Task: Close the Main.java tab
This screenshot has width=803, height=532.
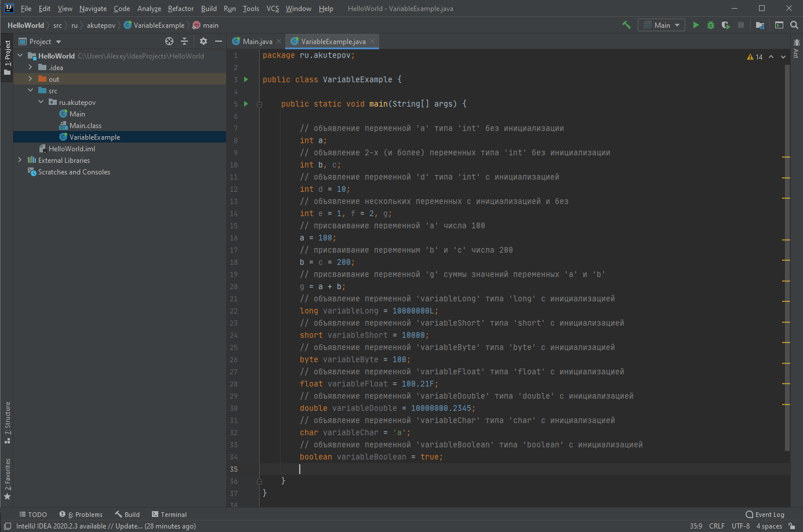Action: [279, 41]
